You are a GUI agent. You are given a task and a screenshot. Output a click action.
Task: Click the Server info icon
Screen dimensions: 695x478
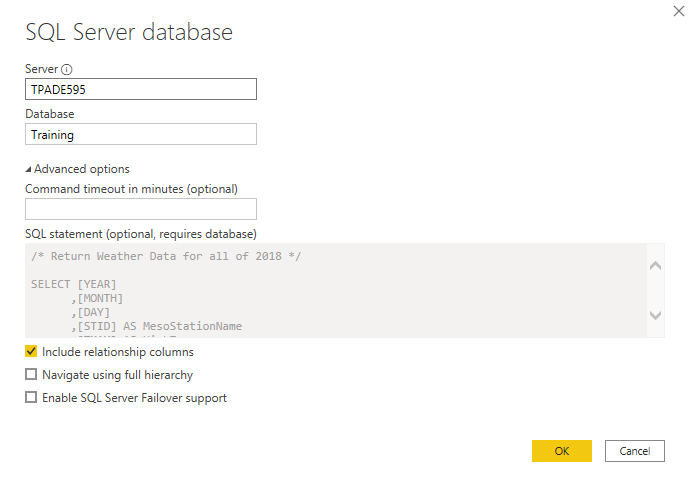point(66,70)
